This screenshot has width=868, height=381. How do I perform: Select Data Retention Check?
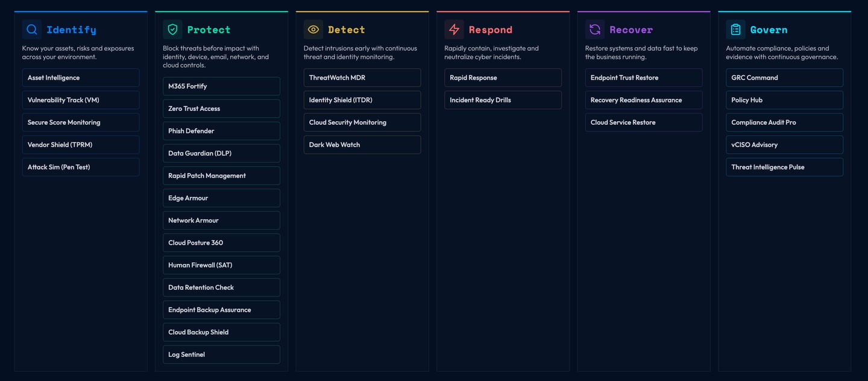coord(221,288)
